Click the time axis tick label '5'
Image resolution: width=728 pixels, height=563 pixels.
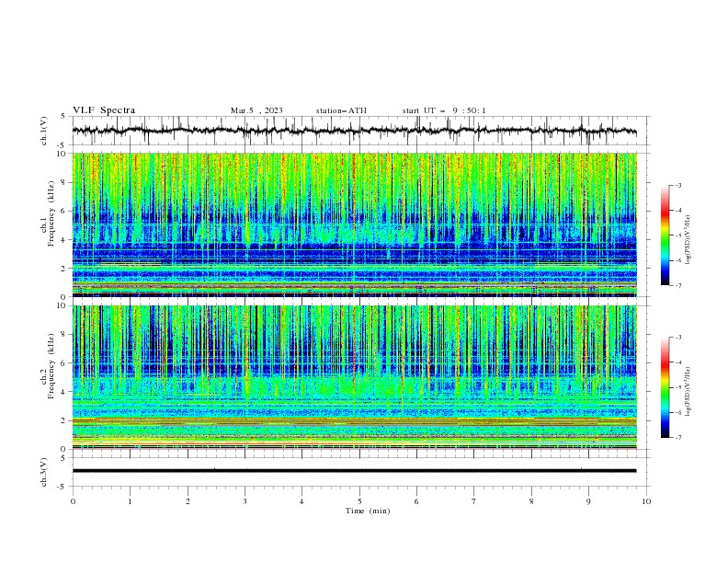359,501
